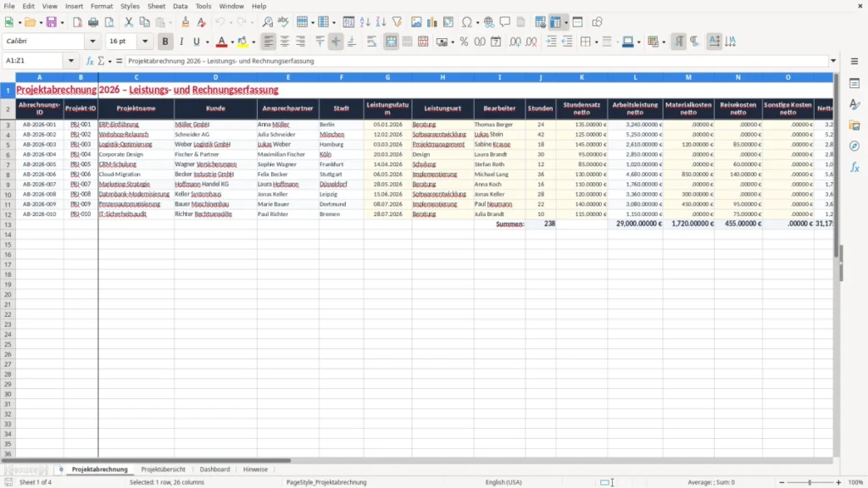The image size is (868, 488).
Task: Toggle Center Vertically alignment
Action: pos(336,42)
